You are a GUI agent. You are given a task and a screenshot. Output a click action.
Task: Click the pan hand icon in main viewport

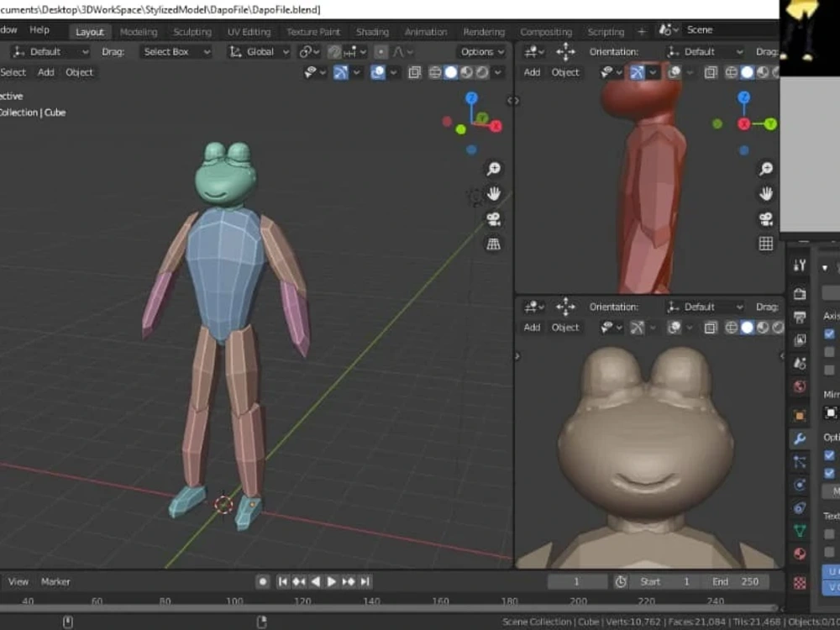(493, 193)
